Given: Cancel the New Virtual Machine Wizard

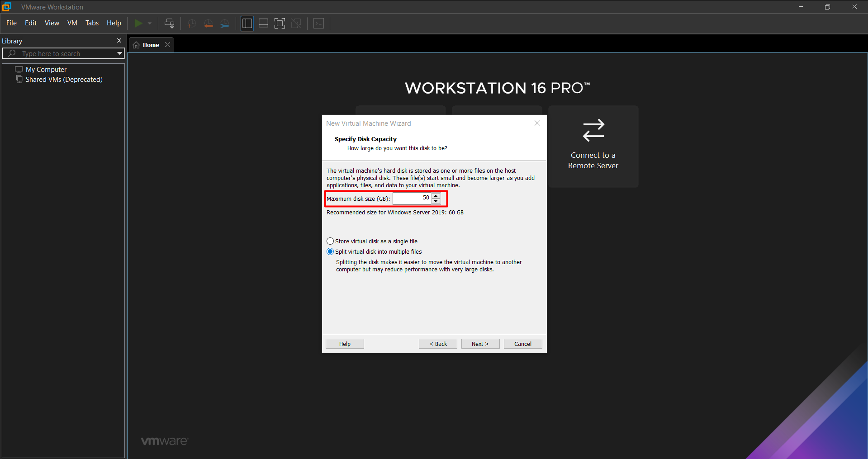Looking at the screenshot, I should 523,344.
